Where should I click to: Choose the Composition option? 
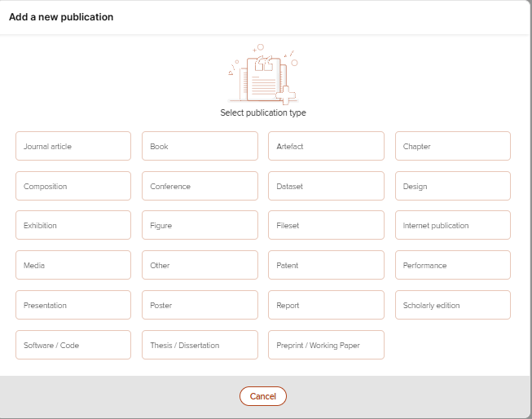(x=73, y=186)
